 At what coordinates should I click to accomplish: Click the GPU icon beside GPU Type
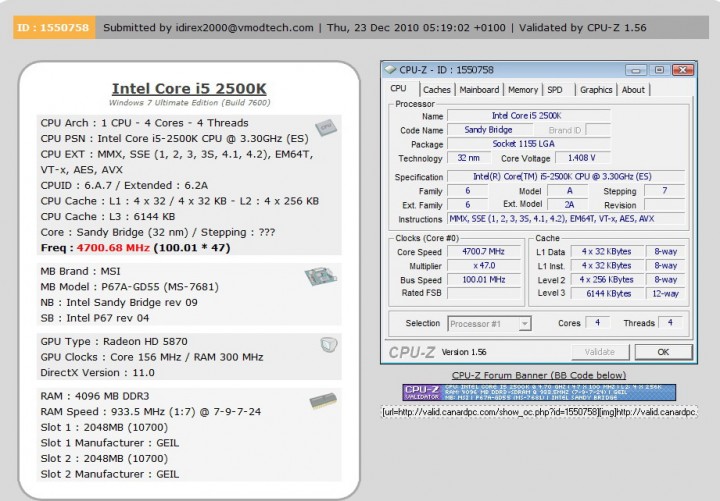[x=329, y=344]
